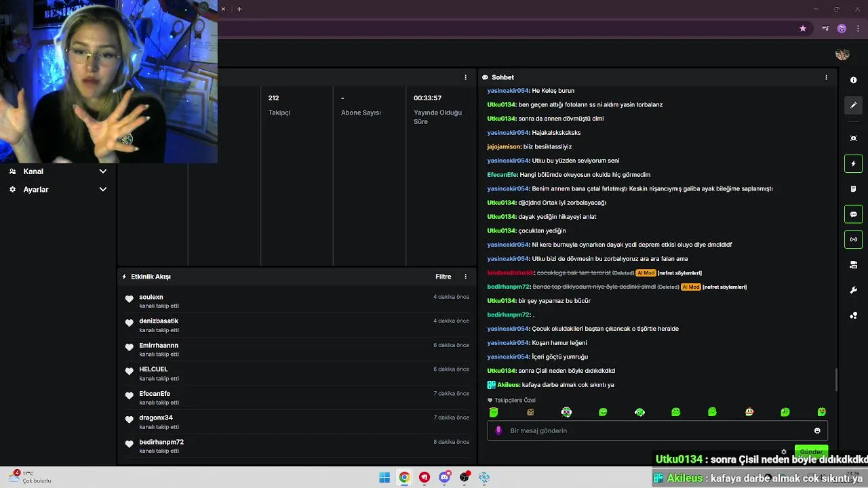Viewport: 868px width, 488px height.
Task: Open Sohbet panel three-dot menu
Action: [x=826, y=77]
